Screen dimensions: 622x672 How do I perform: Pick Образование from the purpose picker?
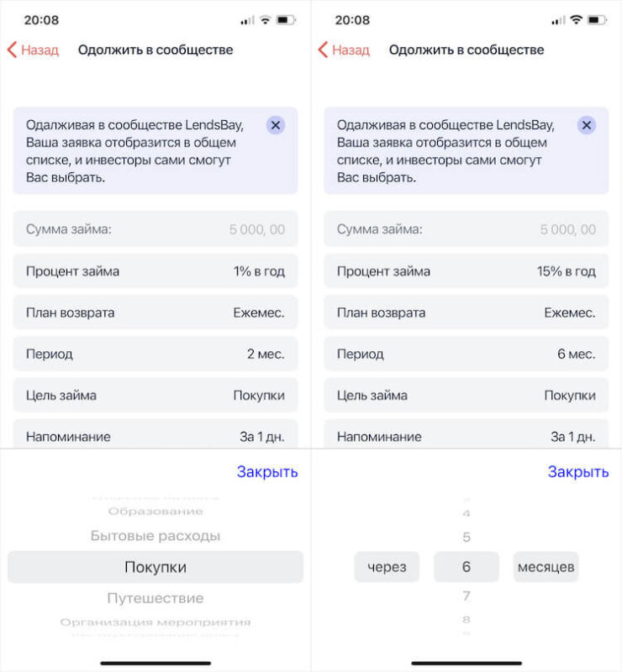[x=155, y=511]
